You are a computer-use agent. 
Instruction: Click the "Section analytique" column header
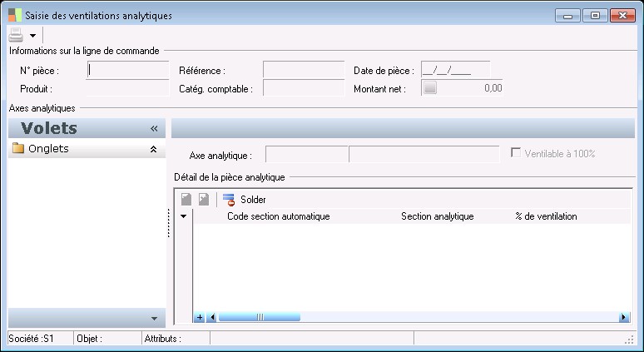coord(437,216)
